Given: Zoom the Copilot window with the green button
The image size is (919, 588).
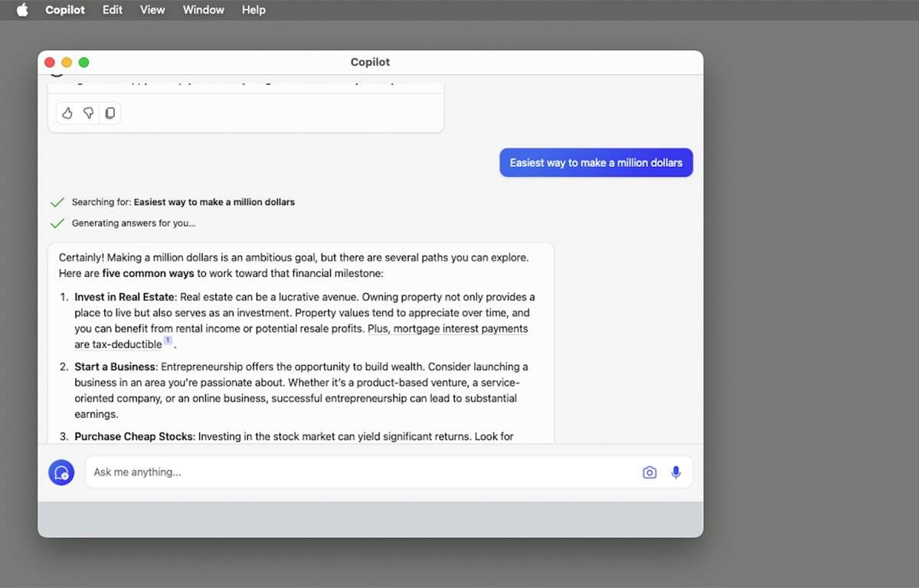Looking at the screenshot, I should point(83,62).
